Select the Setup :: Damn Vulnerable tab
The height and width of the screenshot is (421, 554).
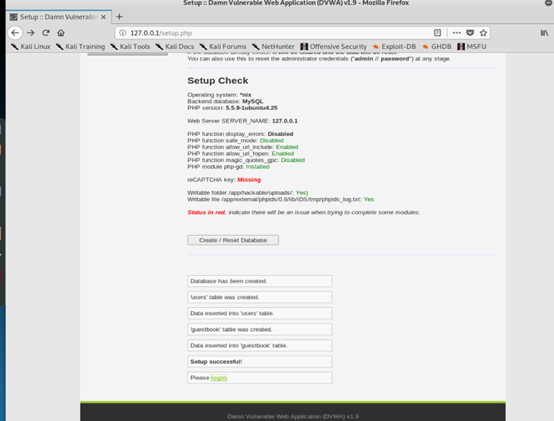(59, 17)
